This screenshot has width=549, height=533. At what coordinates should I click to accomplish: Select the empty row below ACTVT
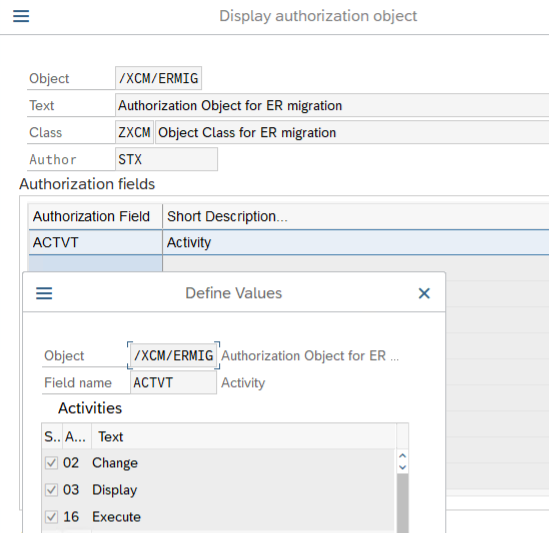click(95, 263)
